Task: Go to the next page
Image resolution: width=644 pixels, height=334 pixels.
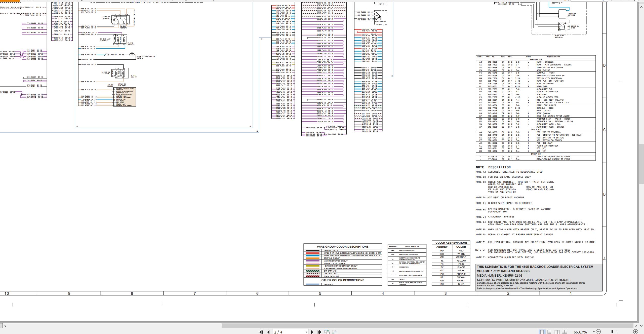Action: (312, 332)
